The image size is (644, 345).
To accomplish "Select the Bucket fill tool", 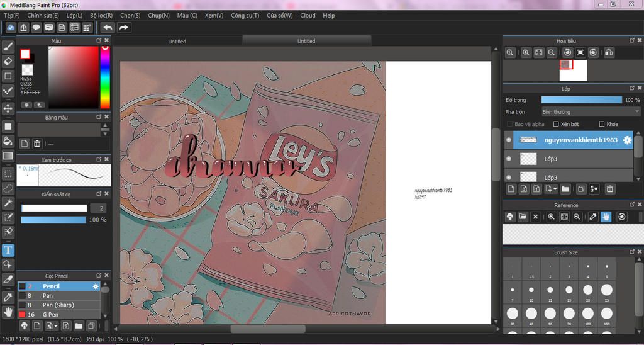I will pyautogui.click(x=8, y=142).
